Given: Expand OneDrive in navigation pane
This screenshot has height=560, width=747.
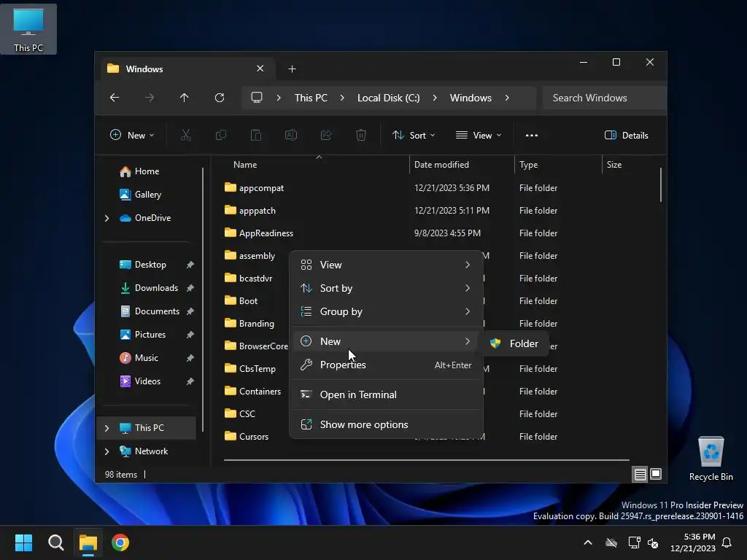Looking at the screenshot, I should 107,218.
